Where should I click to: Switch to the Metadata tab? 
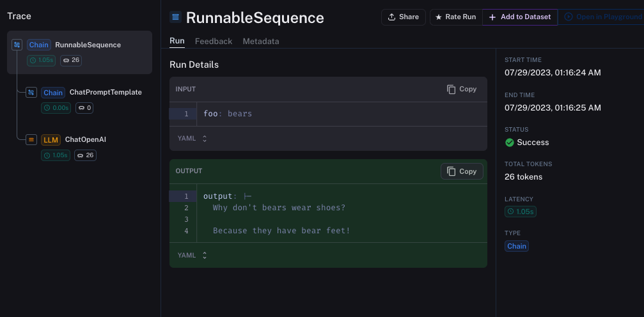point(261,42)
